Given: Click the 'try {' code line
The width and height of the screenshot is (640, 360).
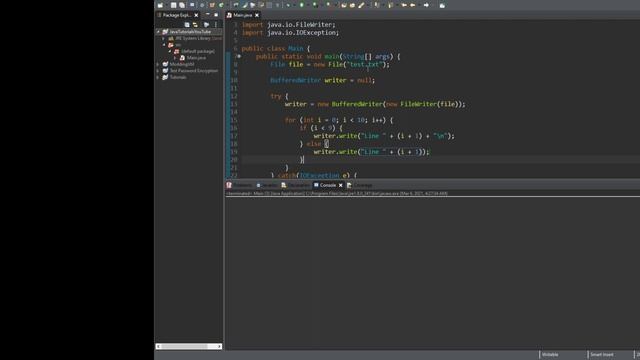Looking at the screenshot, I should point(279,96).
